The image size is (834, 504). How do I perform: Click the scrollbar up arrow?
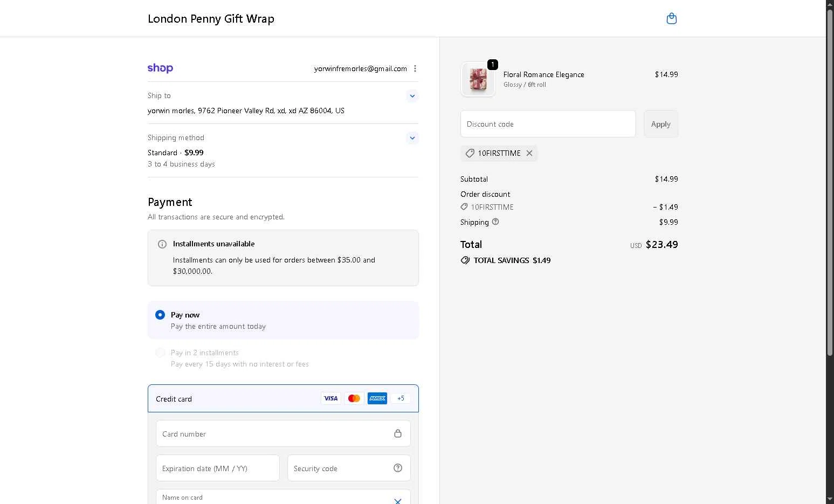pyautogui.click(x=830, y=4)
